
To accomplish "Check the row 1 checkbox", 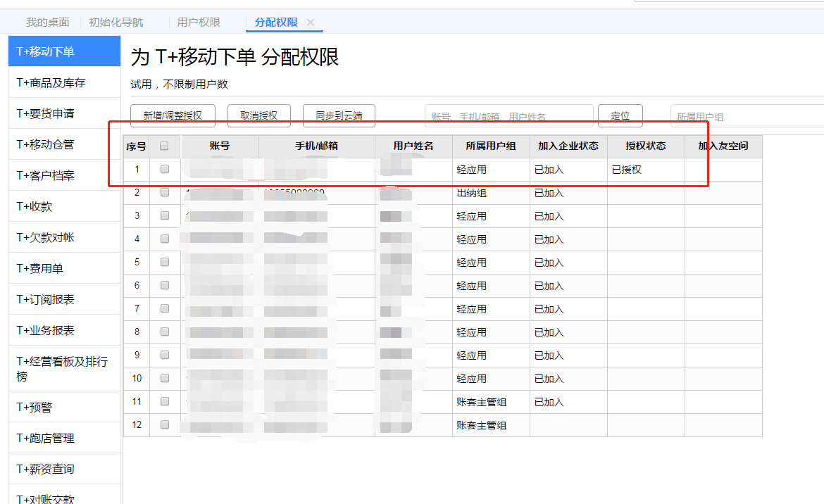I will (x=165, y=169).
